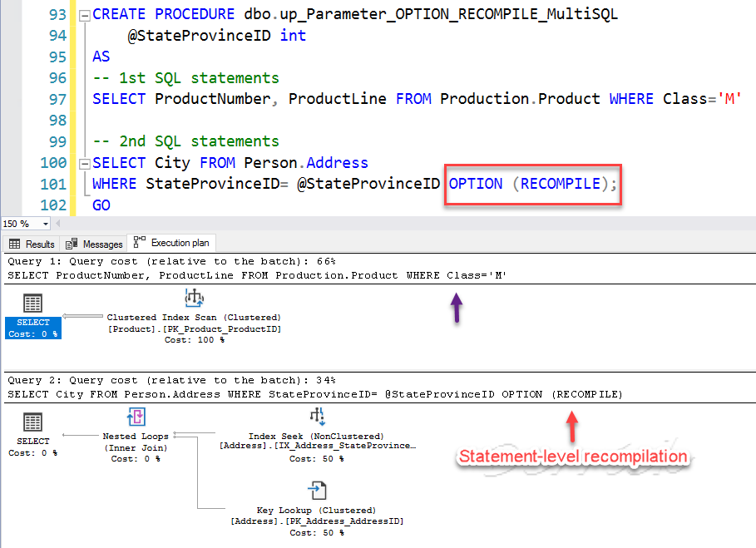This screenshot has width=756, height=548.
Task: Click the highlighted OPTION (RECOMPILE) text
Action: [531, 184]
